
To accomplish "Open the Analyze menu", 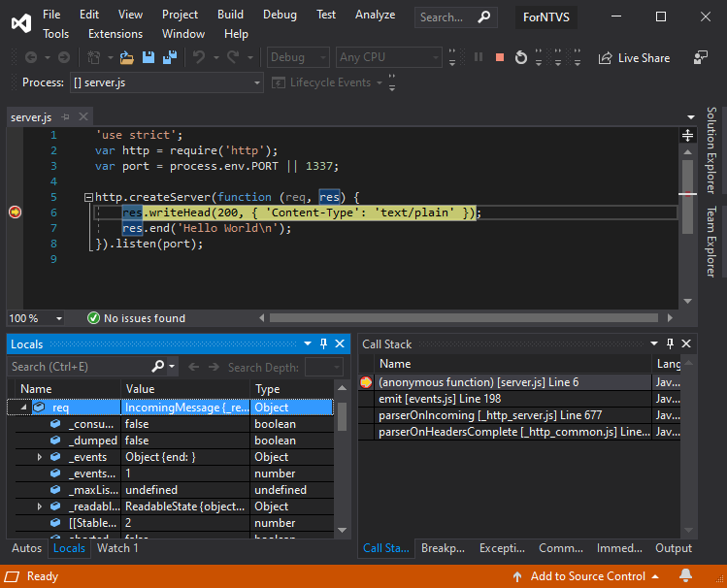I will [375, 15].
